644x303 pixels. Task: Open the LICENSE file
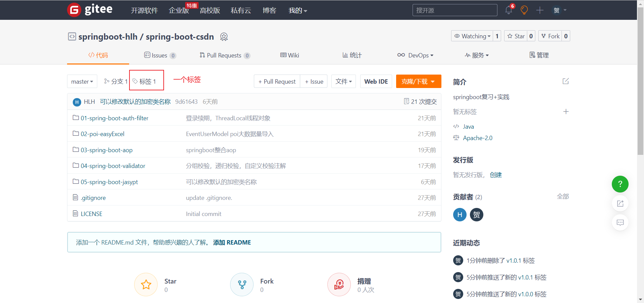click(x=91, y=214)
